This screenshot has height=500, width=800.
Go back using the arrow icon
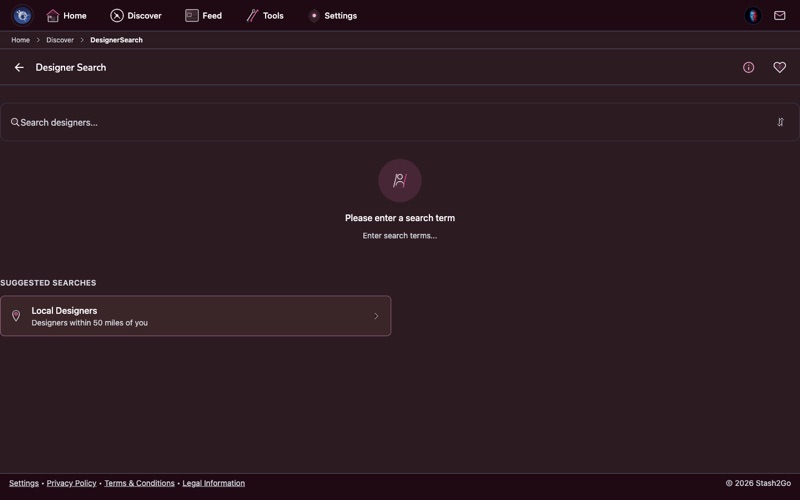coord(19,67)
